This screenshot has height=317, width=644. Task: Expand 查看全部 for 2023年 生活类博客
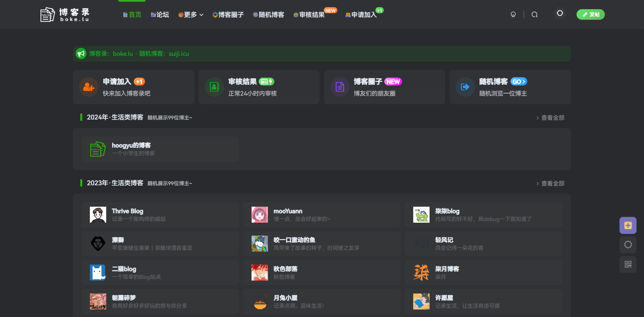[x=550, y=184]
